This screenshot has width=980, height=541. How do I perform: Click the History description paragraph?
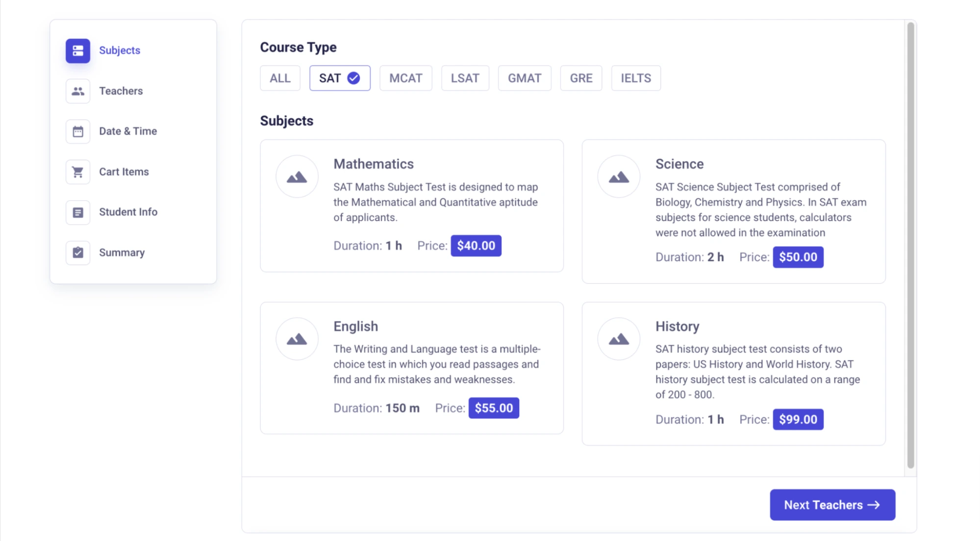[x=758, y=372]
